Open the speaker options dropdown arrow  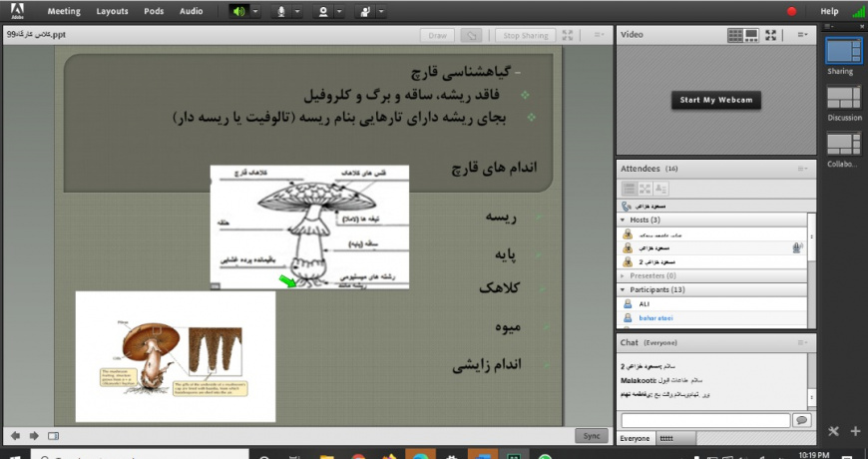click(x=255, y=11)
